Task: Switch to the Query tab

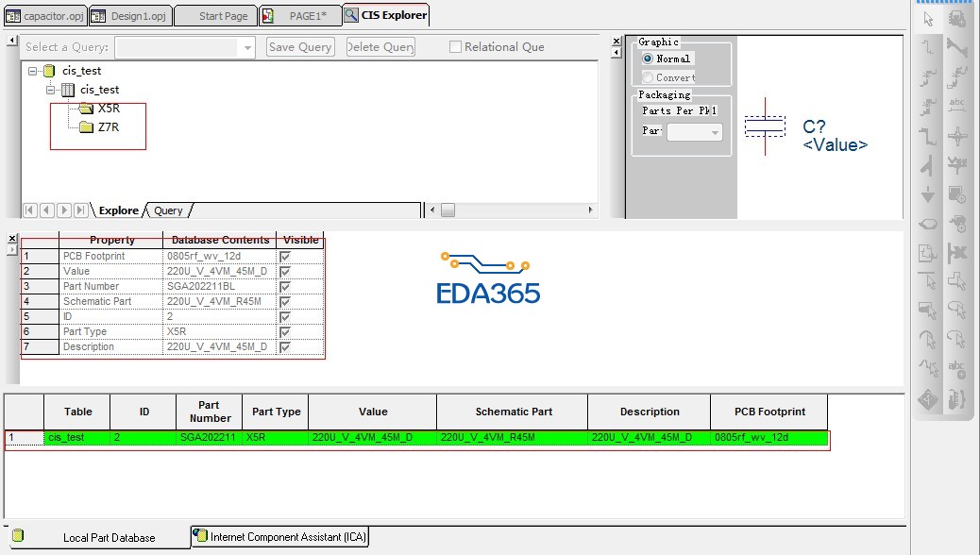Action: click(x=168, y=210)
